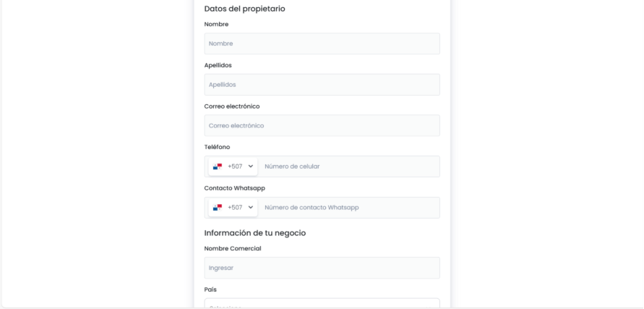Click the Teléfono label text
The width and height of the screenshot is (644, 309).
point(218,147)
